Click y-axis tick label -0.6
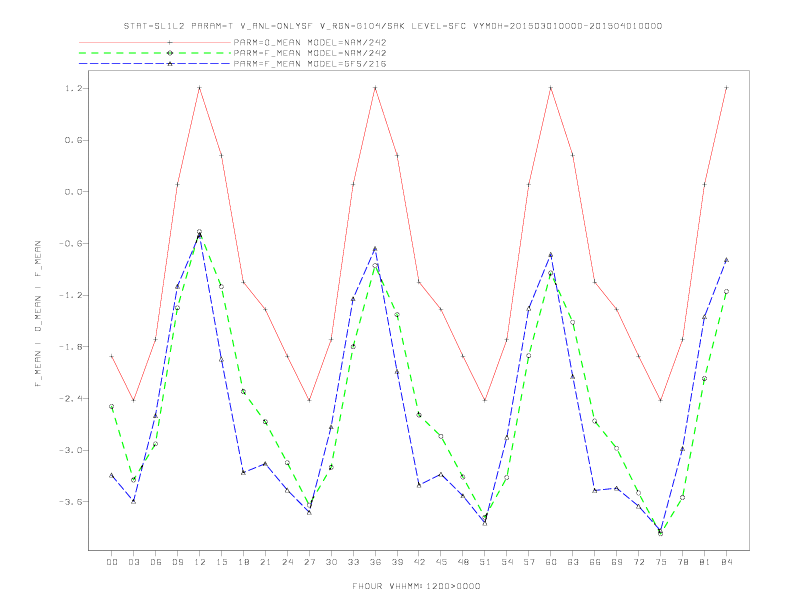792x612 pixels. 70,243
